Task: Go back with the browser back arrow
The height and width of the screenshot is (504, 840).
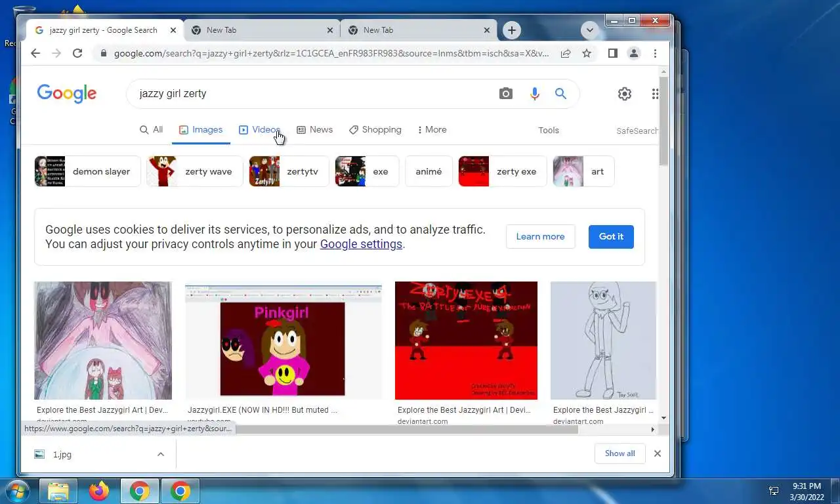Action: 35,53
